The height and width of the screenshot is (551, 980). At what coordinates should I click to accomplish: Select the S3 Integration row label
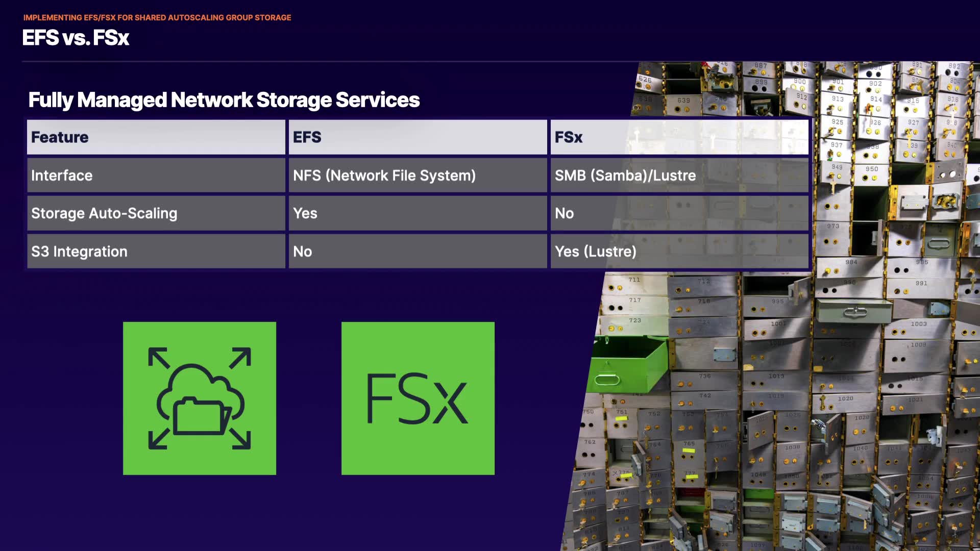click(x=79, y=252)
